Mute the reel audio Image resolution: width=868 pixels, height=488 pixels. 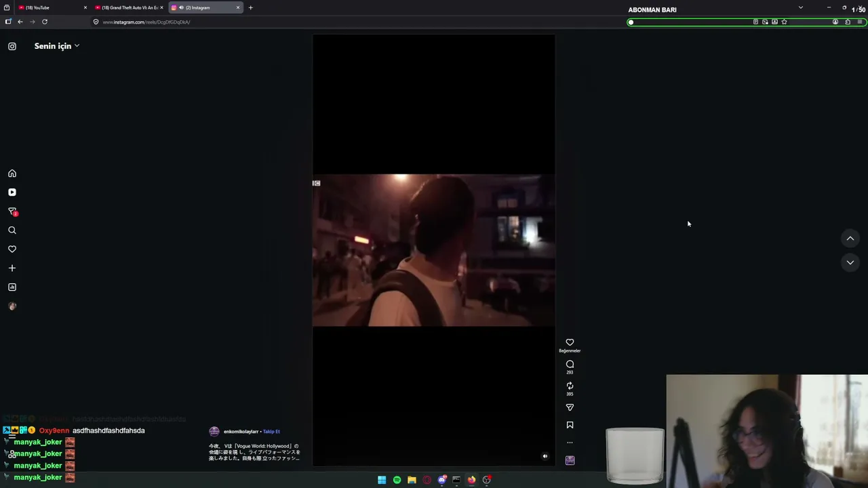click(x=545, y=456)
